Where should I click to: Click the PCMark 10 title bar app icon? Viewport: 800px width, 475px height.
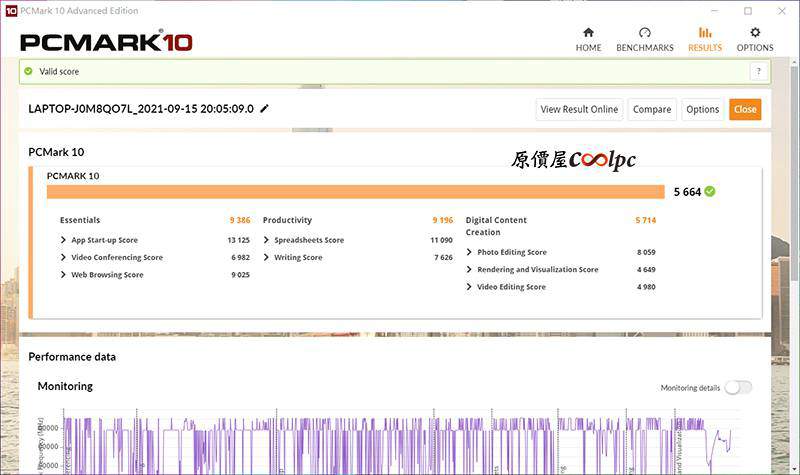tap(11, 11)
